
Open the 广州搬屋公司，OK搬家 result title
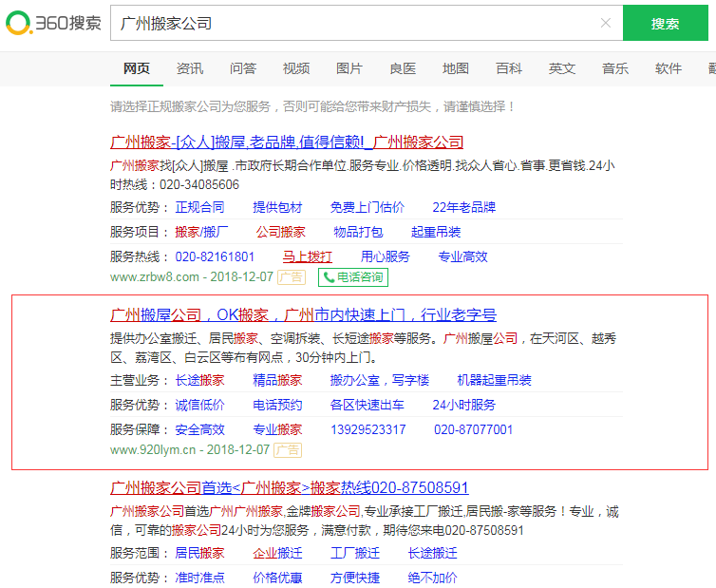pos(303,315)
